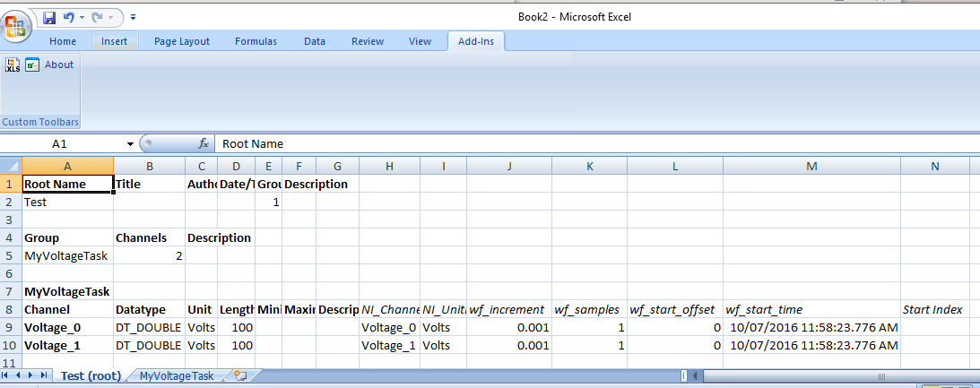The image size is (980, 388).
Task: Select row 9 header
Action: 11,327
